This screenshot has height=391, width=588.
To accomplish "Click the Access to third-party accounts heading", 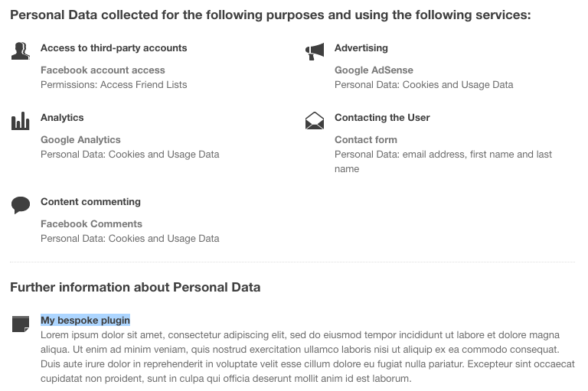I will 113,48.
